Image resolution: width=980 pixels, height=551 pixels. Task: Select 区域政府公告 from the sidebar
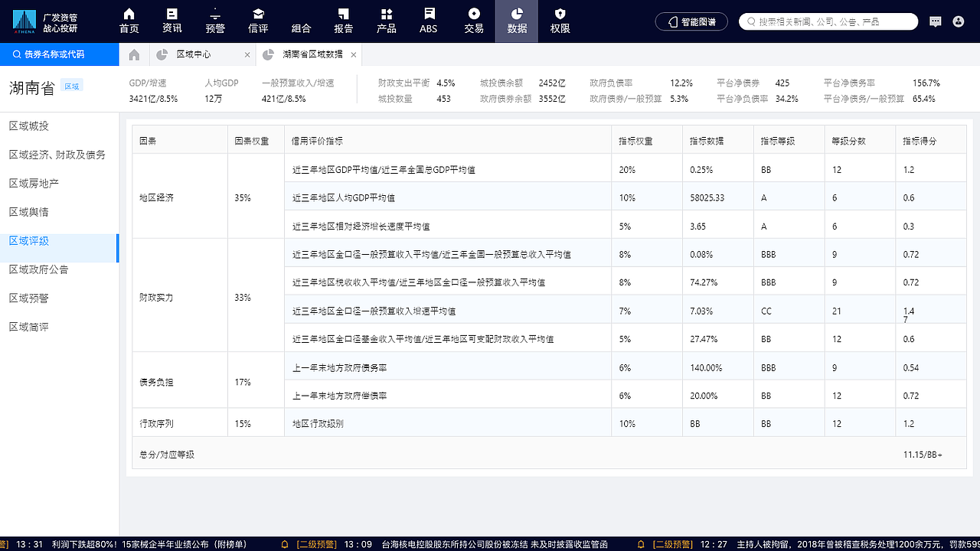39,269
